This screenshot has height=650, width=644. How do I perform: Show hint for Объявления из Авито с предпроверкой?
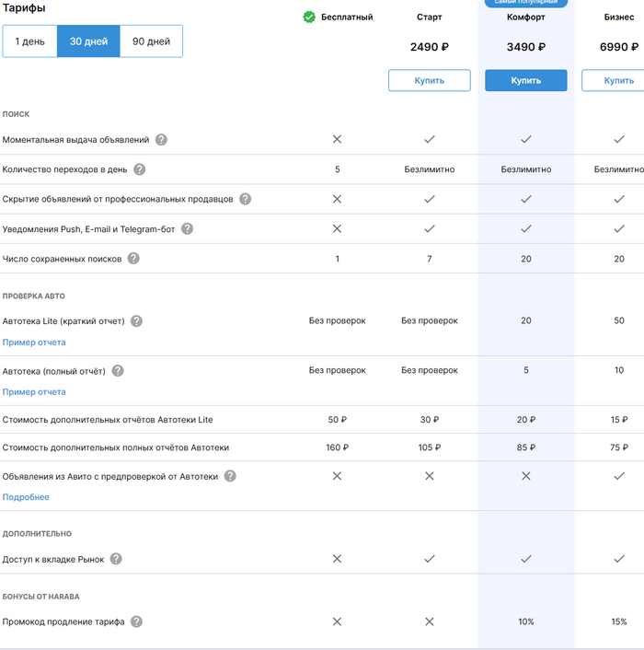pos(230,476)
